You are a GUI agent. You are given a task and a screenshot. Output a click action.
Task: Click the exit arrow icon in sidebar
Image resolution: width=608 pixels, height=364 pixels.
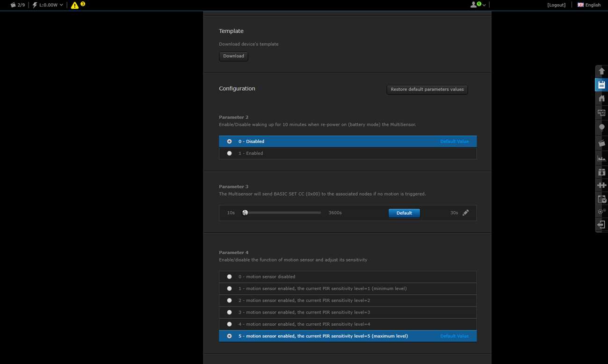pos(601,225)
